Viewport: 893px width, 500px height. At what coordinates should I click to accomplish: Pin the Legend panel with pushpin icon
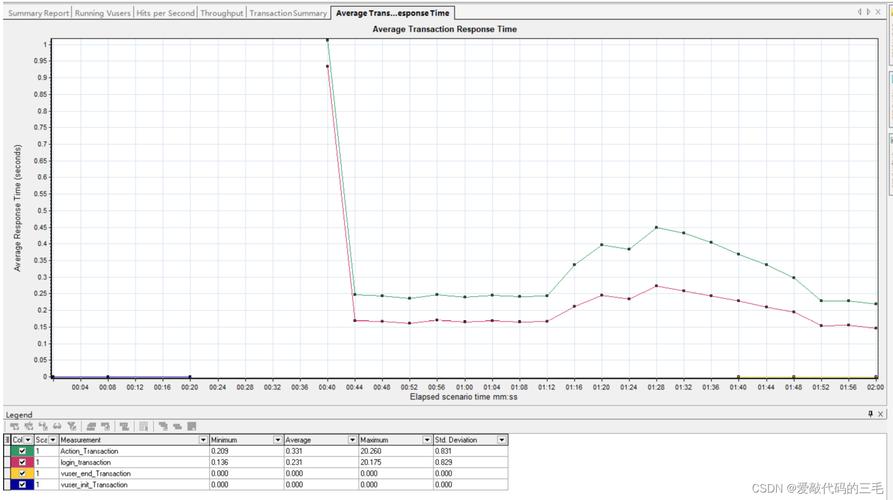pyautogui.click(x=870, y=414)
